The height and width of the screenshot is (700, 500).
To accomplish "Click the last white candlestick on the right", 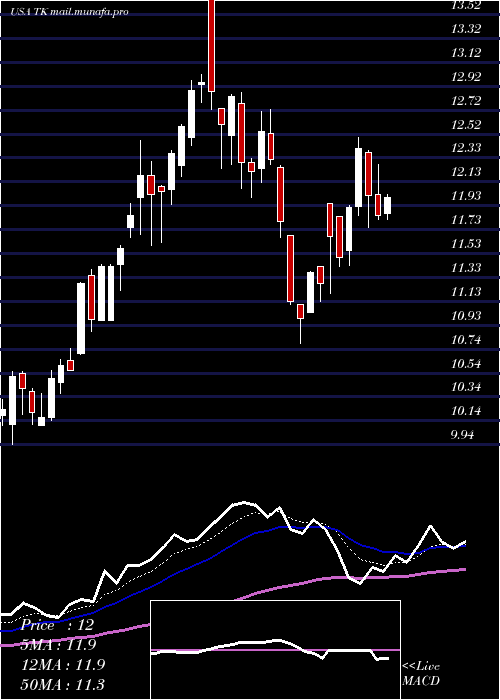I will (387, 205).
